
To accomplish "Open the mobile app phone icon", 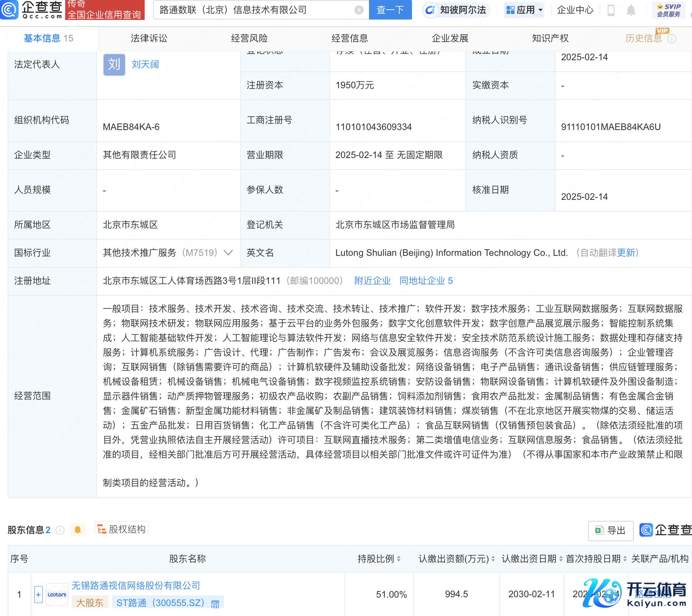I will tap(611, 10).
